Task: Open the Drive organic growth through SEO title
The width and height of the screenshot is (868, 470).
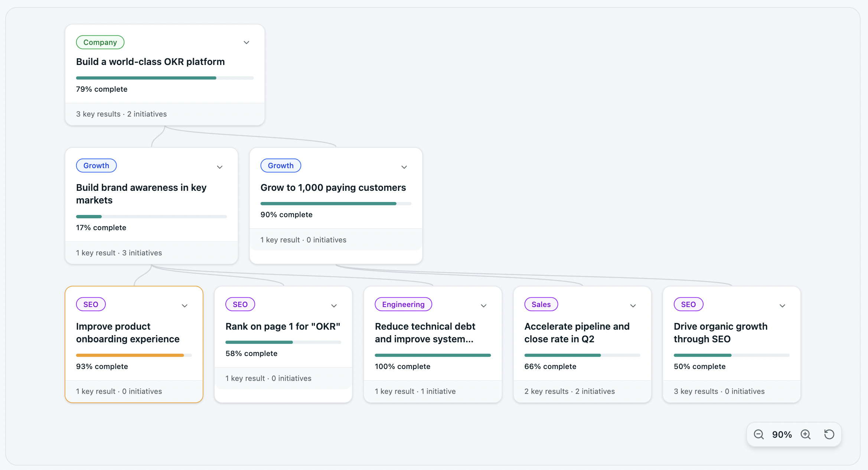Action: tap(721, 333)
